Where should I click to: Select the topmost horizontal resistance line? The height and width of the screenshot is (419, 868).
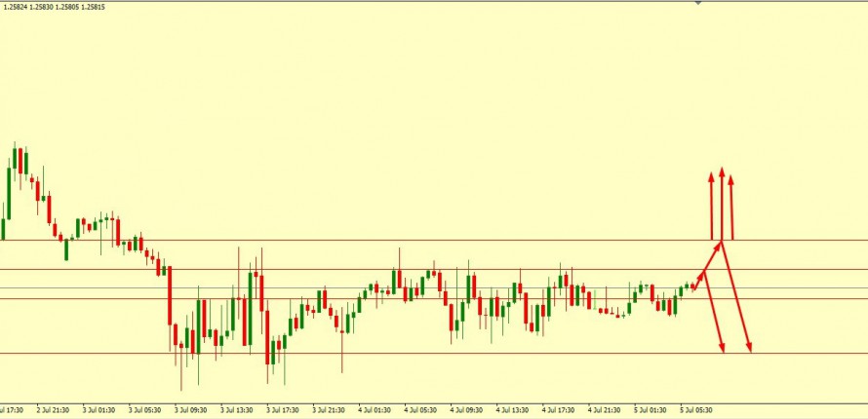click(x=390, y=240)
